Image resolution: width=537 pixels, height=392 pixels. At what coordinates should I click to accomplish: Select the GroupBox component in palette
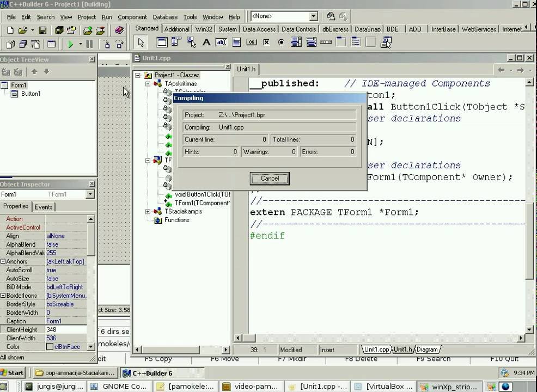pos(341,42)
